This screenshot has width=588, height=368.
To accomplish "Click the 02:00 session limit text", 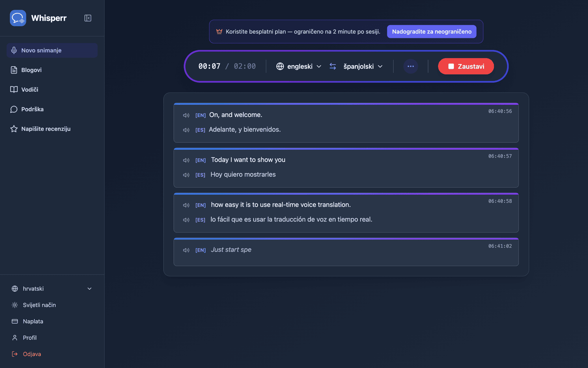I will click(245, 66).
